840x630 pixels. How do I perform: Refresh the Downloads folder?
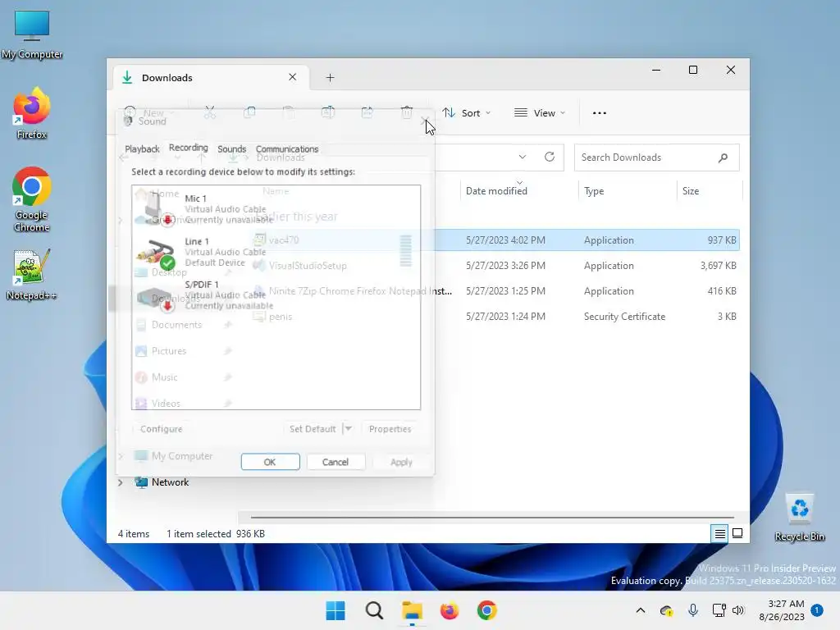(549, 157)
